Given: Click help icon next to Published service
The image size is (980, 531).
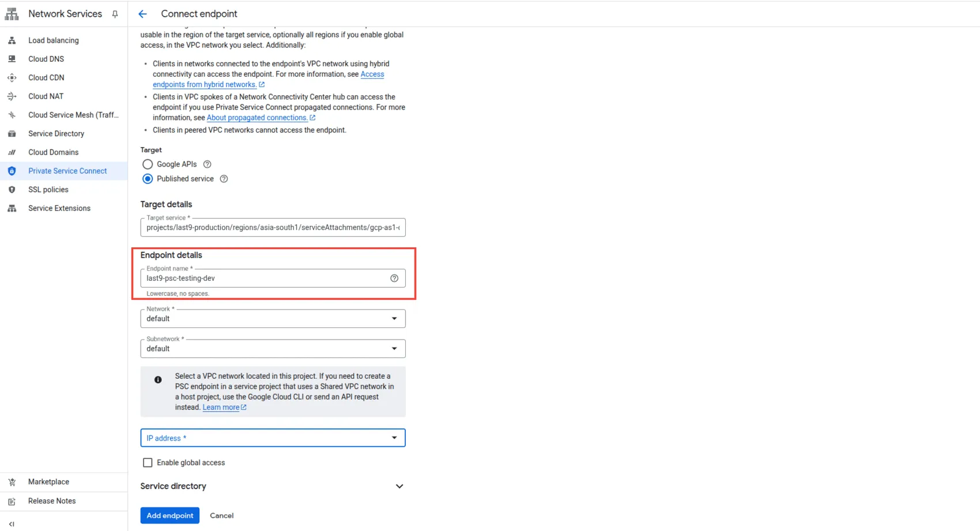Looking at the screenshot, I should (224, 179).
